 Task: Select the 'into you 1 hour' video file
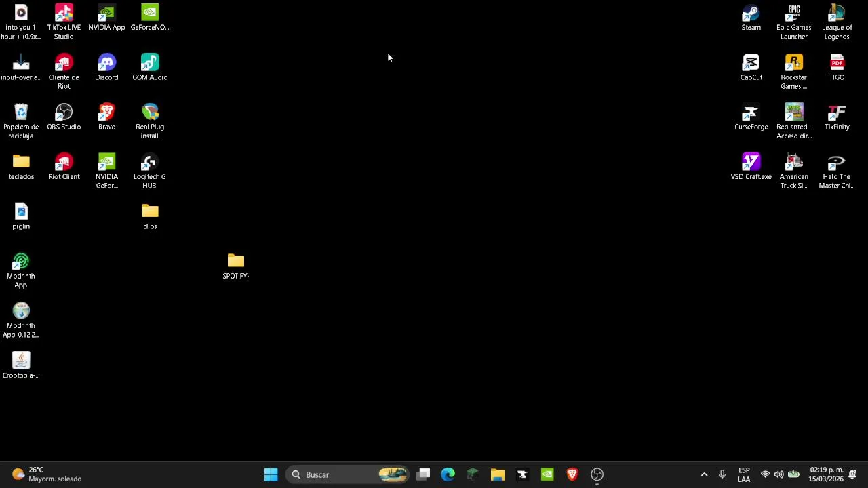21,22
